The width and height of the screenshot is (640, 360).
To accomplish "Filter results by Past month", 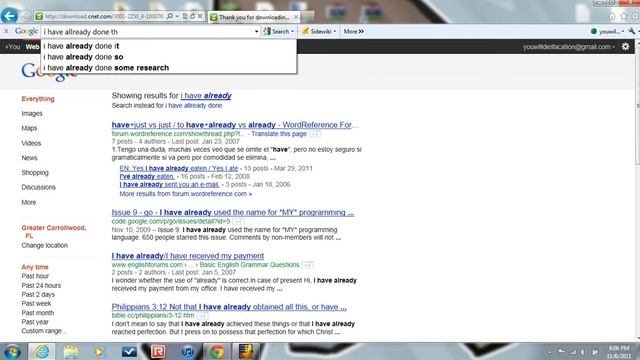I will (38, 313).
